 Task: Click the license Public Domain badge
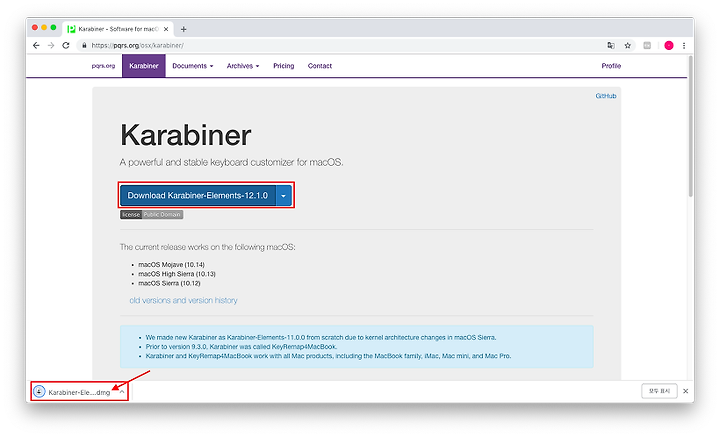[152, 214]
